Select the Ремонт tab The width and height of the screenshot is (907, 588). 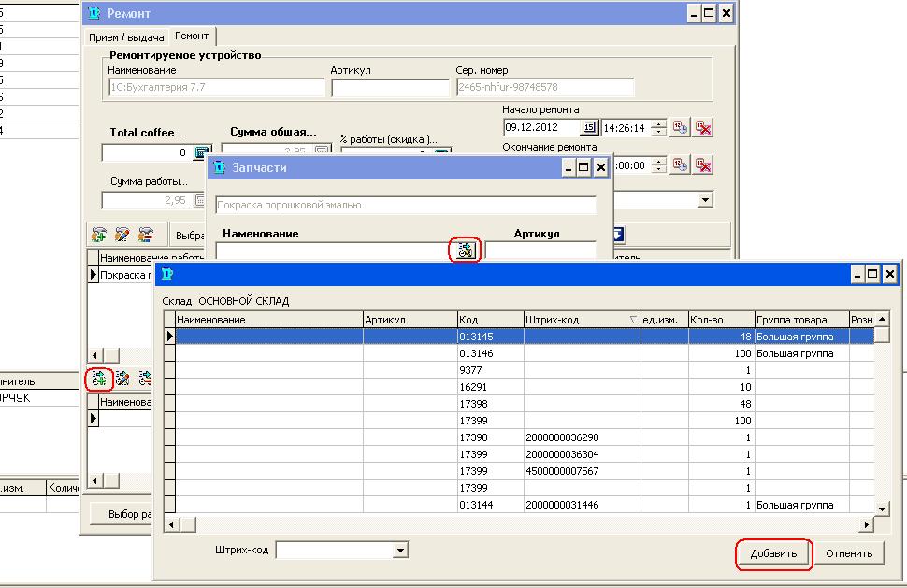(x=192, y=36)
